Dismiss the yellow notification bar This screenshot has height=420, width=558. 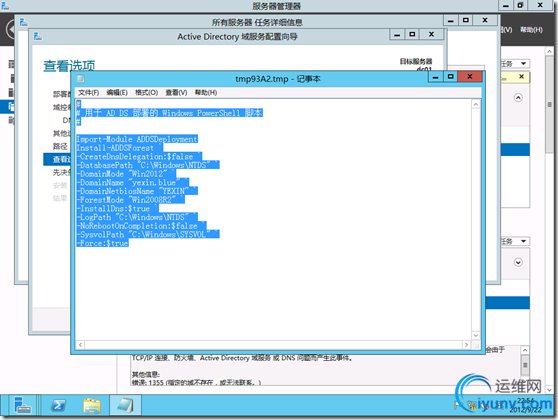pos(521,77)
